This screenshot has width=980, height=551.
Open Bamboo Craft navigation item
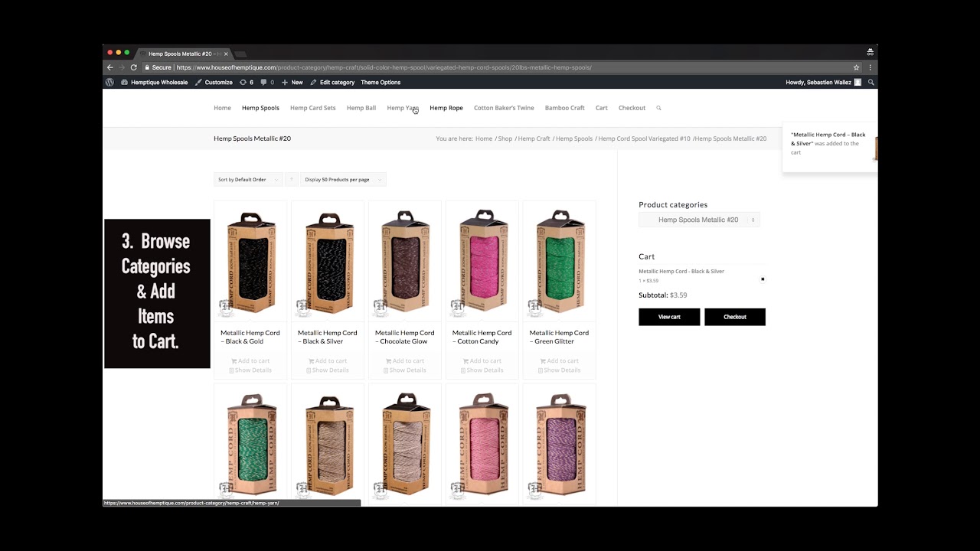coord(565,108)
